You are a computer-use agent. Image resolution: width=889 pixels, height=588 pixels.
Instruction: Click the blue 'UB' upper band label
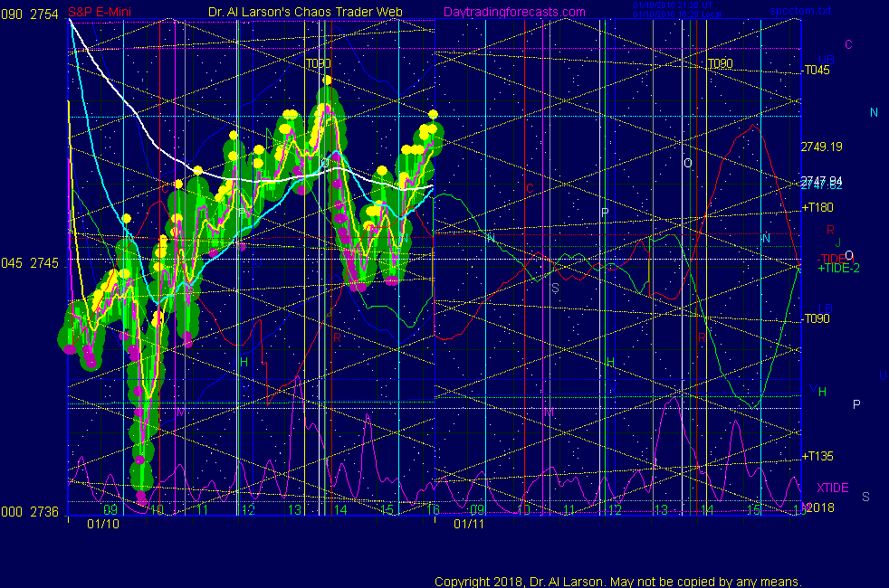point(826,60)
